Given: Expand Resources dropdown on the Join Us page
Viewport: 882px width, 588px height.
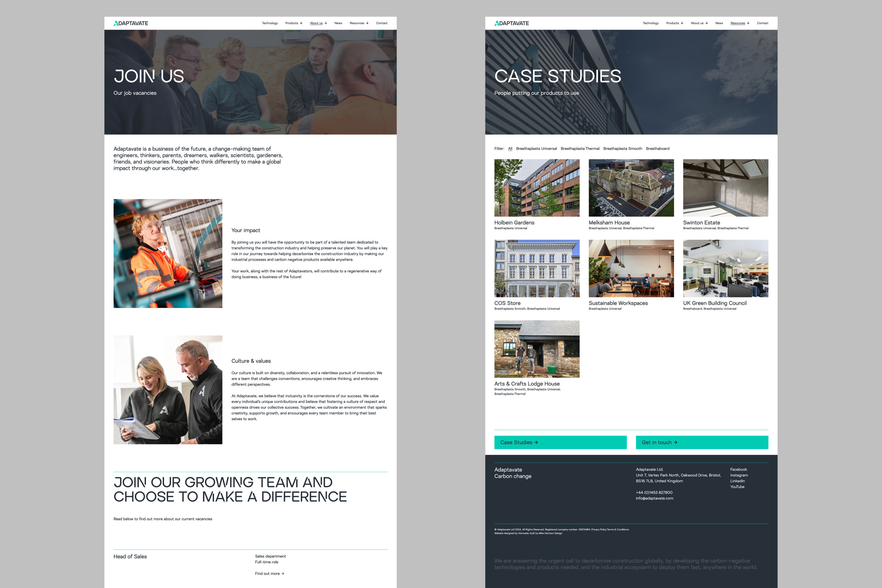Looking at the screenshot, I should (x=359, y=23).
